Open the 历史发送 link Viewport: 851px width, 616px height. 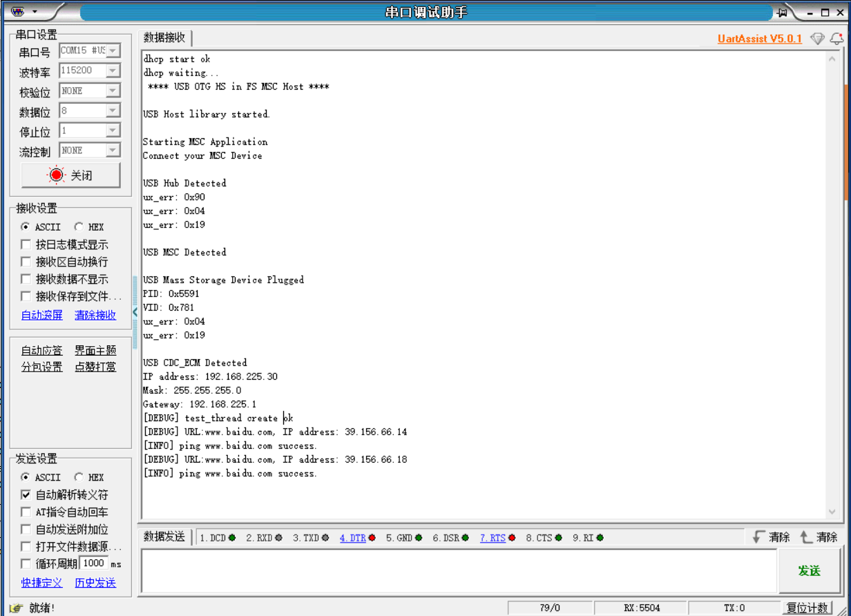[x=95, y=583]
